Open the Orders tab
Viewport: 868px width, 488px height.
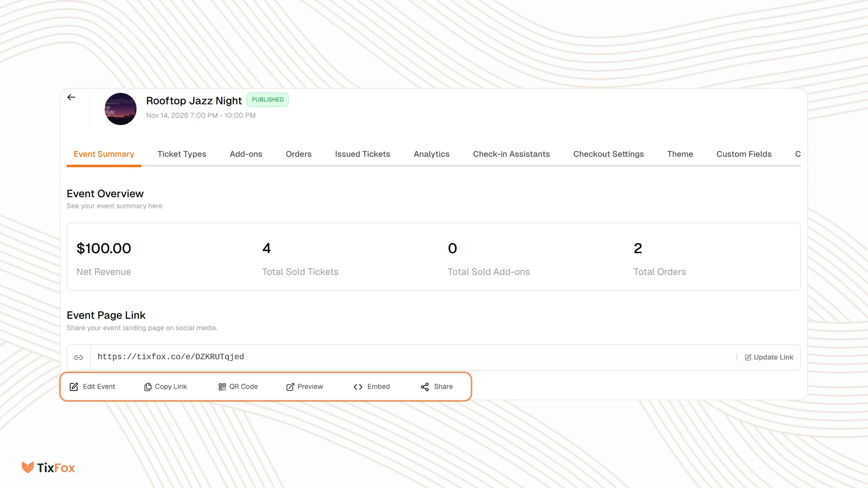pos(298,154)
